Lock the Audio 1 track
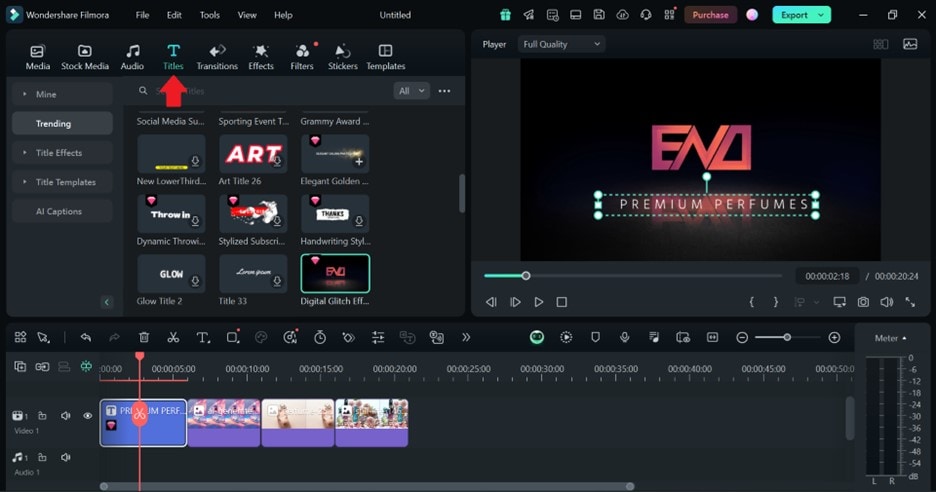 42,457
